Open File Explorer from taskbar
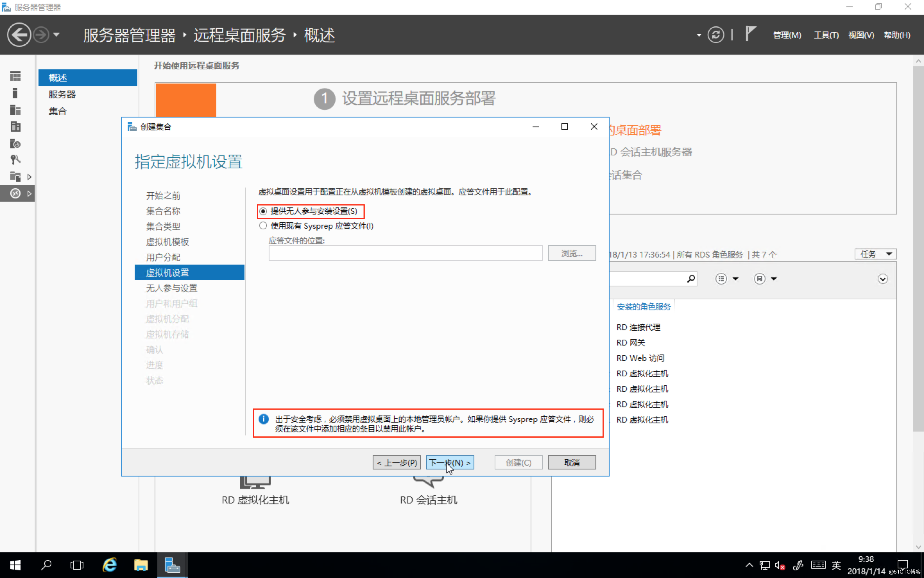This screenshot has width=924, height=578. pyautogui.click(x=141, y=565)
